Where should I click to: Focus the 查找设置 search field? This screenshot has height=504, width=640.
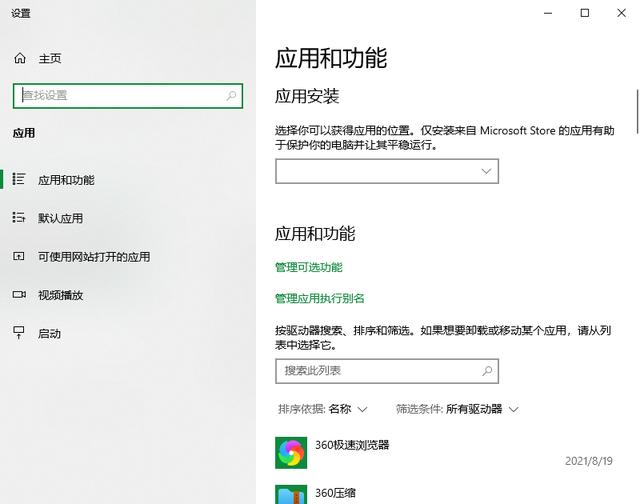(x=128, y=95)
